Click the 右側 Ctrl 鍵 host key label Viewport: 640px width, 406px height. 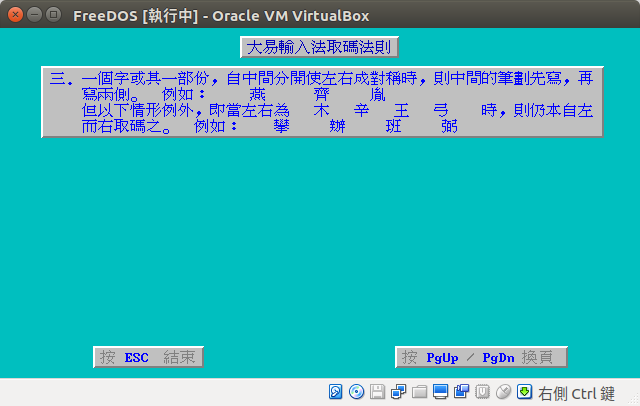pos(577,392)
